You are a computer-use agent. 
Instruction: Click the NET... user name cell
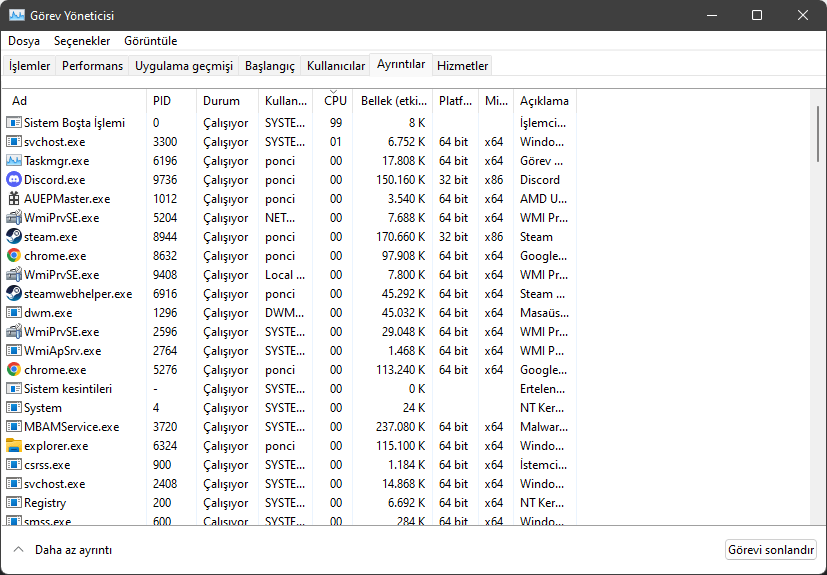280,218
